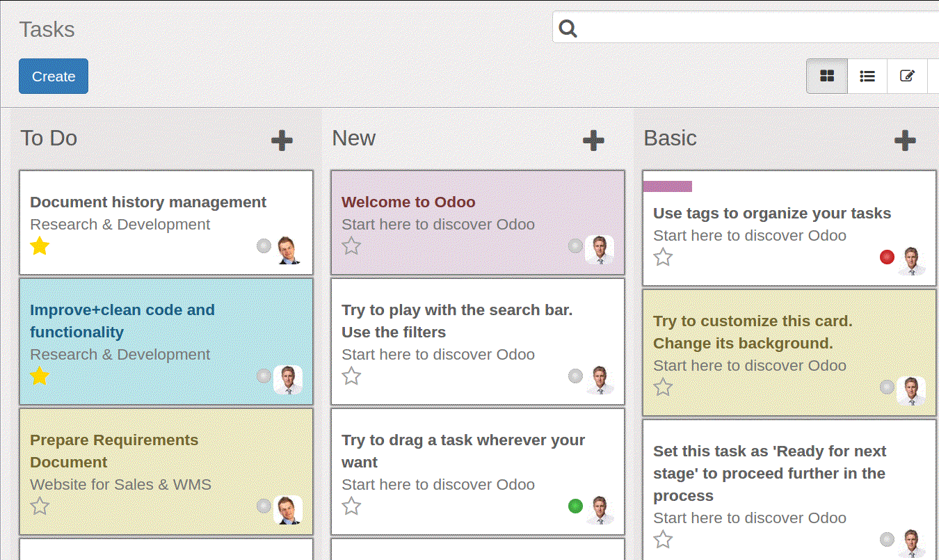Click avatar on Set this task card

(x=911, y=543)
